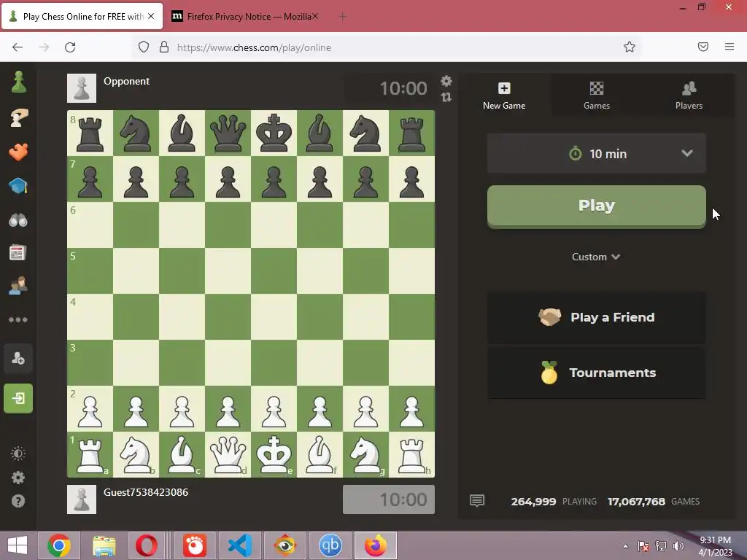Bookmark this page with the star
747x560 pixels.
click(x=630, y=47)
